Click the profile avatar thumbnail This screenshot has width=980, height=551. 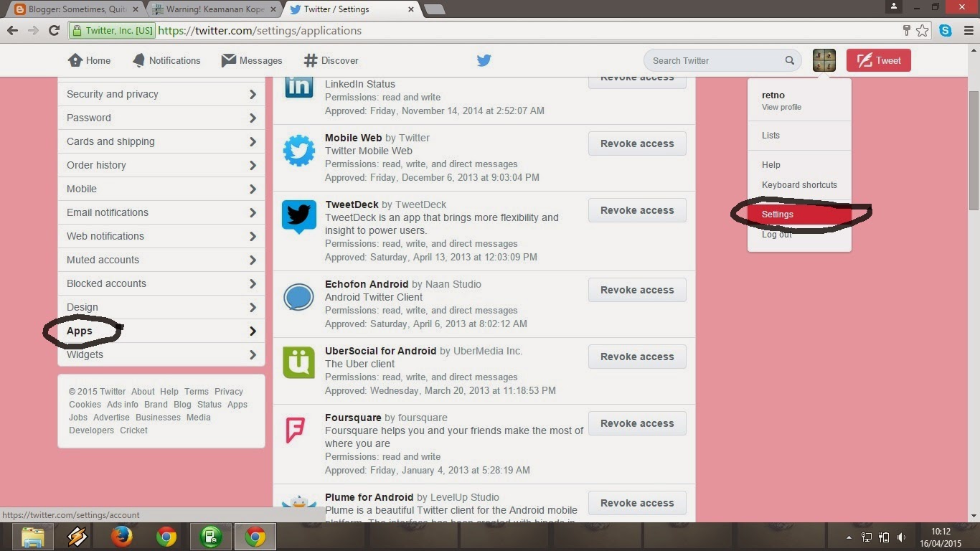click(x=824, y=60)
